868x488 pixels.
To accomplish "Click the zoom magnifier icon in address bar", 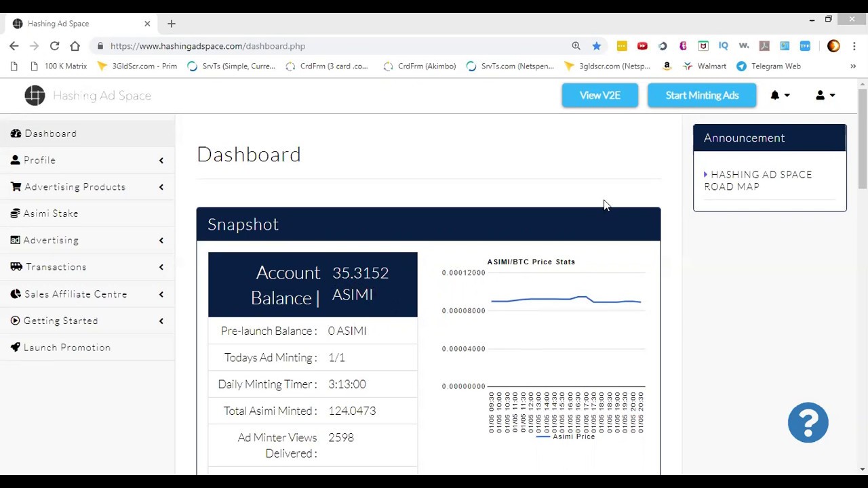I will (x=576, y=46).
